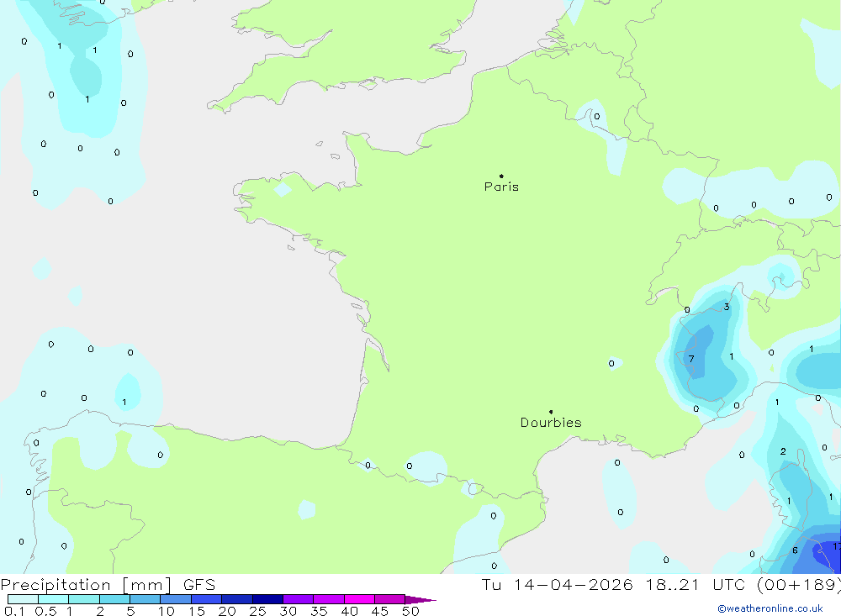The height and width of the screenshot is (616, 841).
Task: Click the 'Precipitation [mm] GFS' title
Action: pos(108,585)
